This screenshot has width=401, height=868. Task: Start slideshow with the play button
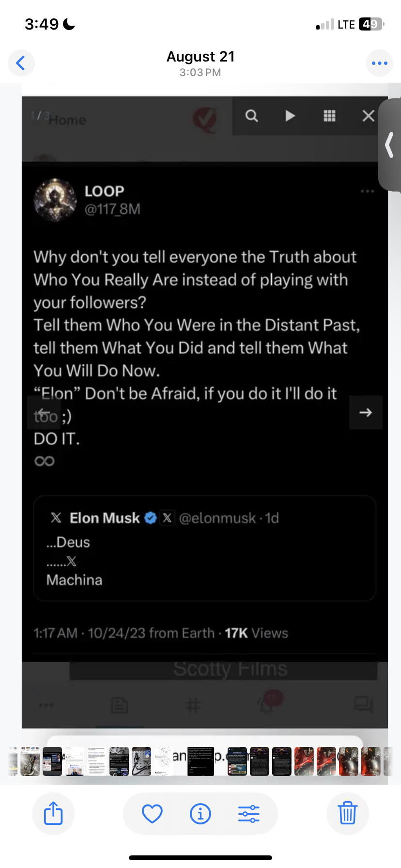click(290, 116)
